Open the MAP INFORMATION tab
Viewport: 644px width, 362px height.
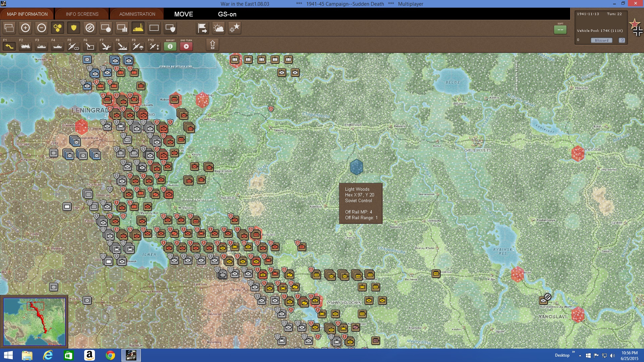(x=27, y=14)
